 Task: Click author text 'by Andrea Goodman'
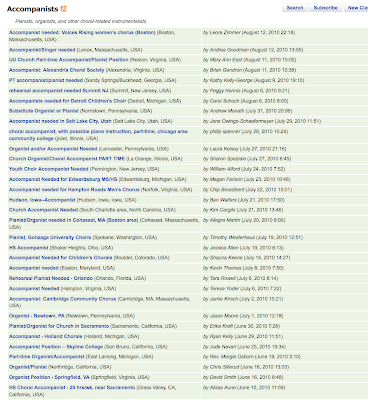click(x=226, y=50)
